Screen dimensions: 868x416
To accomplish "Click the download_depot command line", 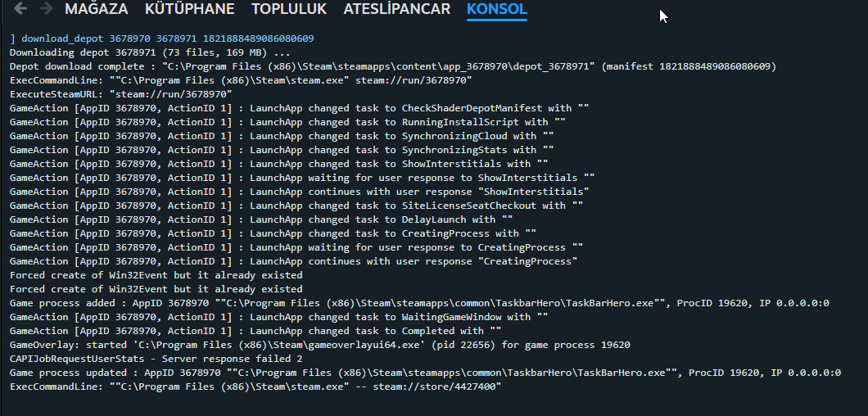I will point(162,38).
